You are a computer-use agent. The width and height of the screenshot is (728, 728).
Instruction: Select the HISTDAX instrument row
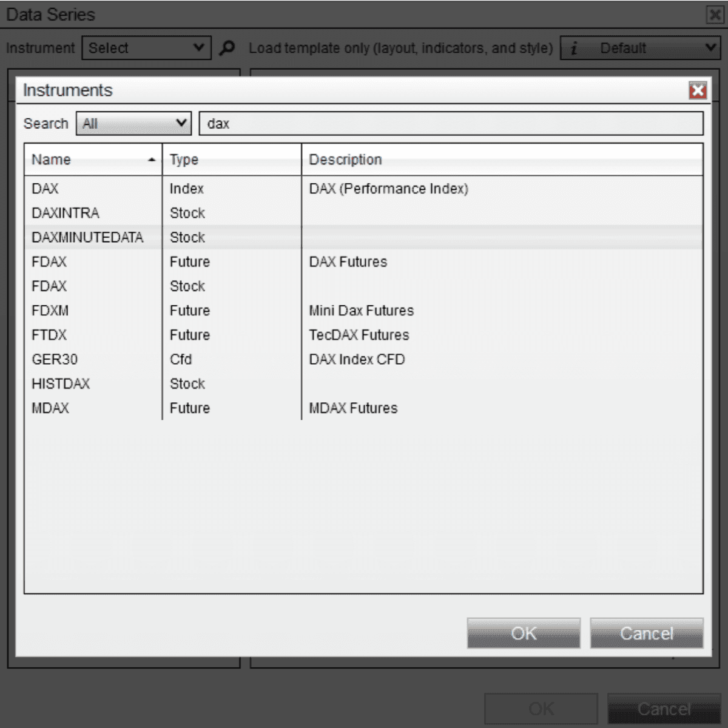(x=363, y=383)
